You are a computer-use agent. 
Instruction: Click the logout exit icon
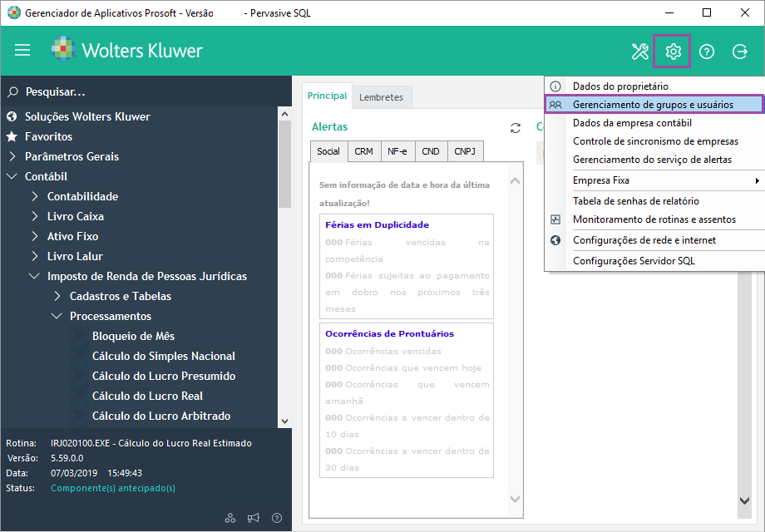[x=739, y=52]
